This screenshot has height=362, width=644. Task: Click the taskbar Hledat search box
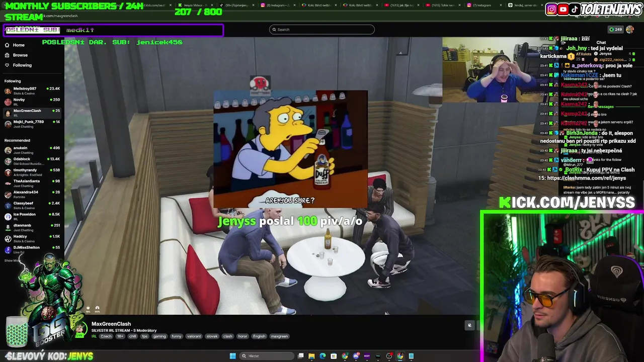pos(266,356)
